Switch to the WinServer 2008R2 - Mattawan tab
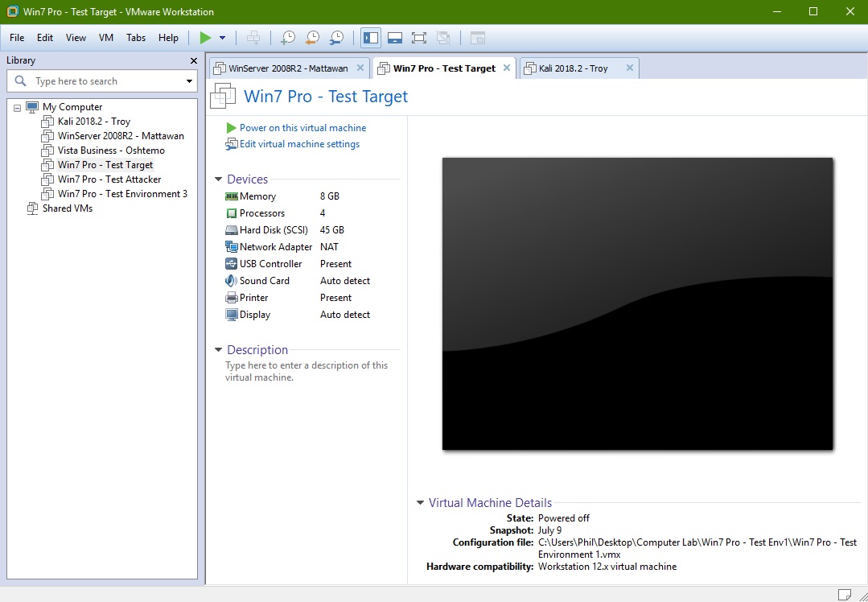This screenshot has width=868, height=602. tap(288, 68)
